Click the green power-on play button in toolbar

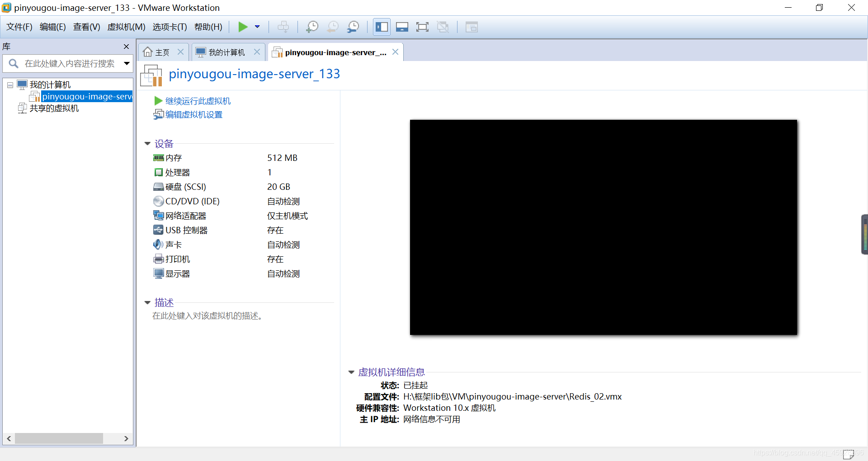point(243,27)
